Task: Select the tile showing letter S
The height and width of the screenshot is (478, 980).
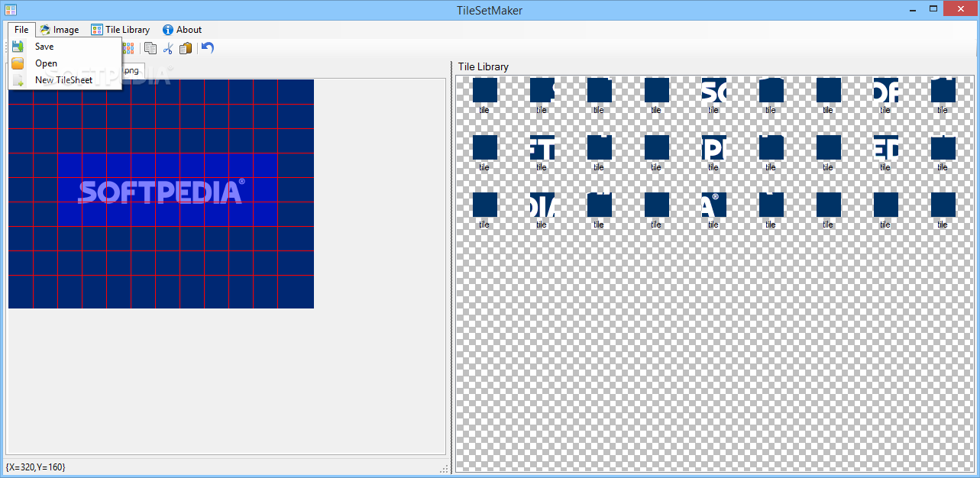Action: tap(542, 90)
